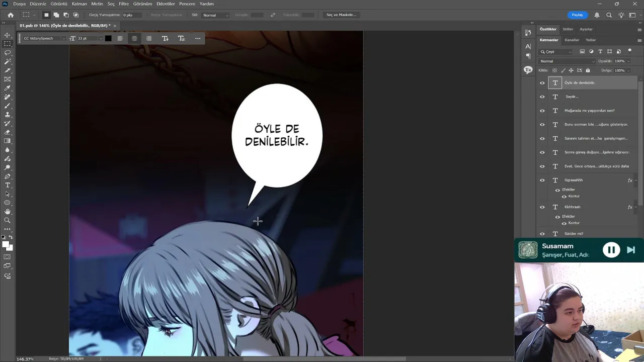The width and height of the screenshot is (644, 362).
Task: Go to Photoshop Home screen
Action: pos(11,15)
